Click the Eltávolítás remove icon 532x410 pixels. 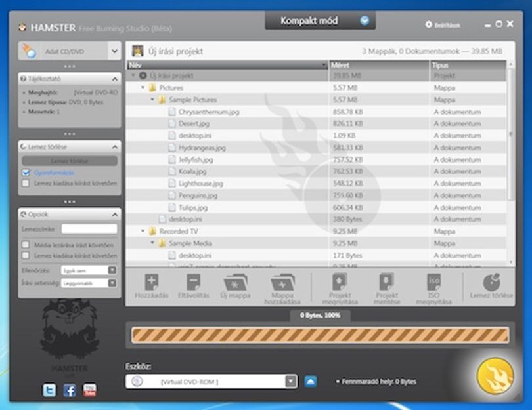[193, 282]
